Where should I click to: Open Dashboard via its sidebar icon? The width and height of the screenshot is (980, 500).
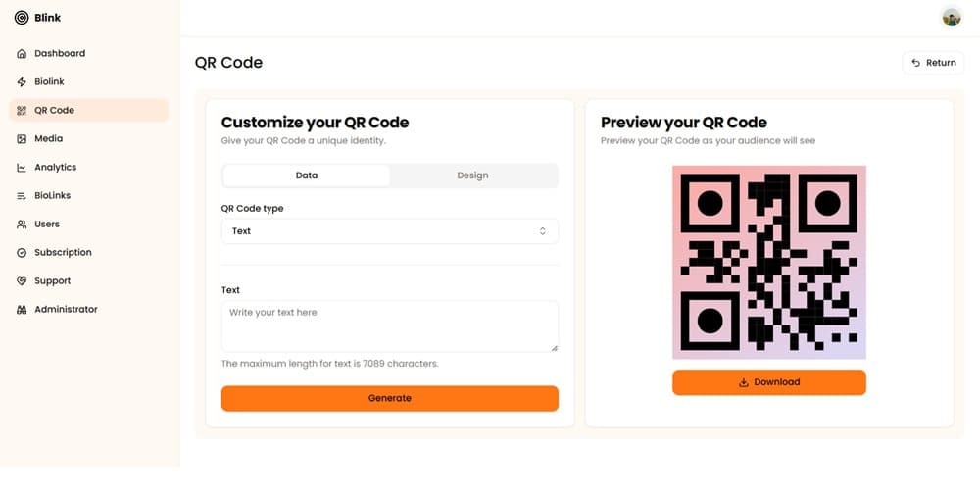point(22,53)
